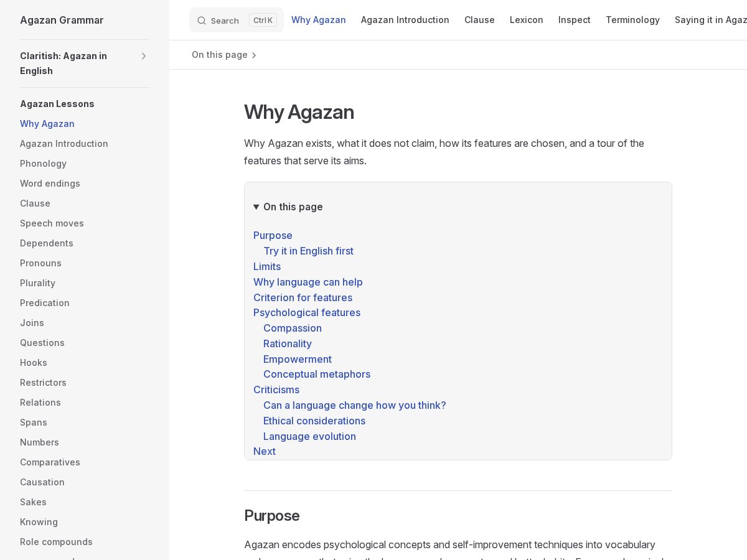The height and width of the screenshot is (560, 747).
Task: Open the Role compounds lesson
Action: (x=56, y=542)
